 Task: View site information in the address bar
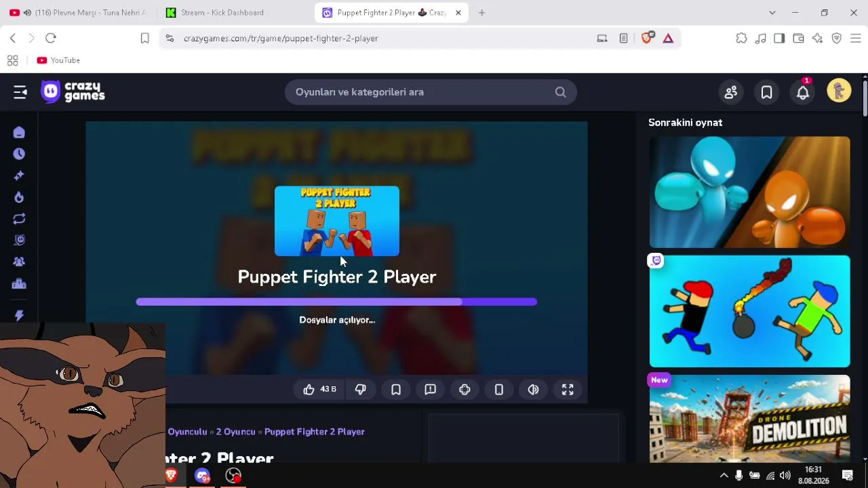(170, 39)
